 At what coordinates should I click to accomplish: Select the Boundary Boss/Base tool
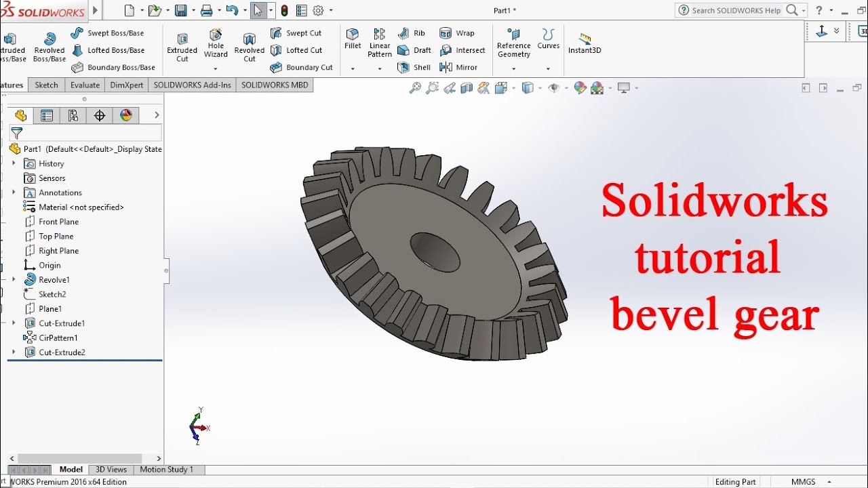point(113,67)
